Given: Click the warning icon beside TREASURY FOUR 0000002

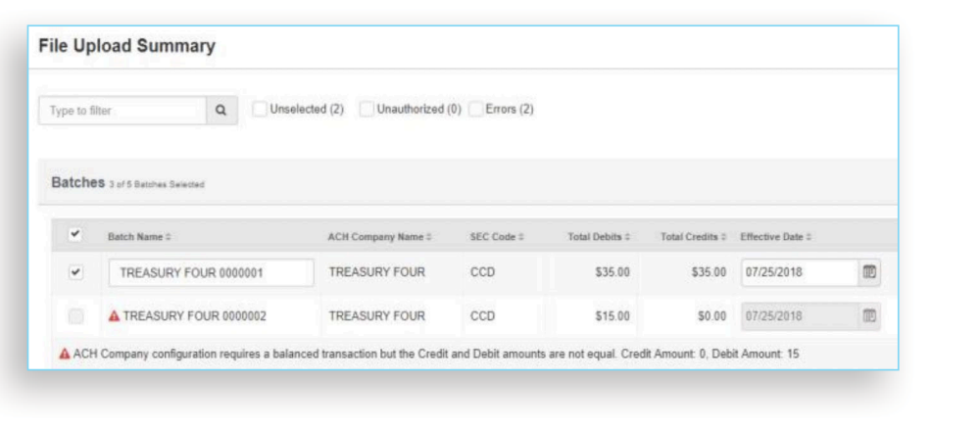Looking at the screenshot, I should click(114, 315).
